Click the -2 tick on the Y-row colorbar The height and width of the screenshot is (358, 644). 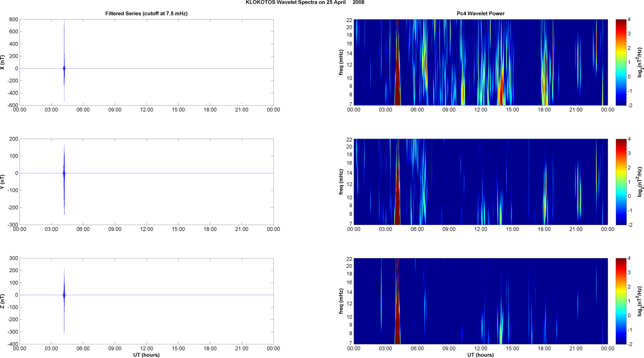coord(629,225)
